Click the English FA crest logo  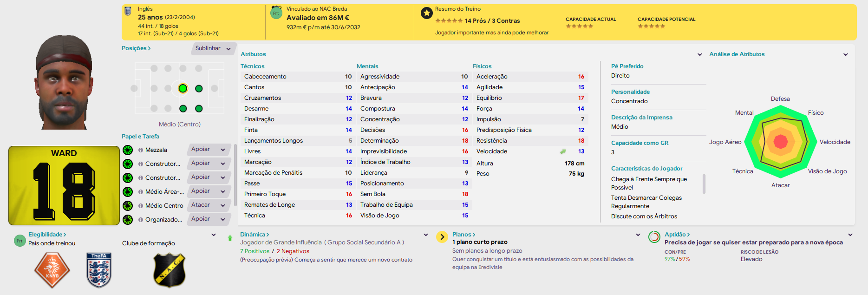99,270
